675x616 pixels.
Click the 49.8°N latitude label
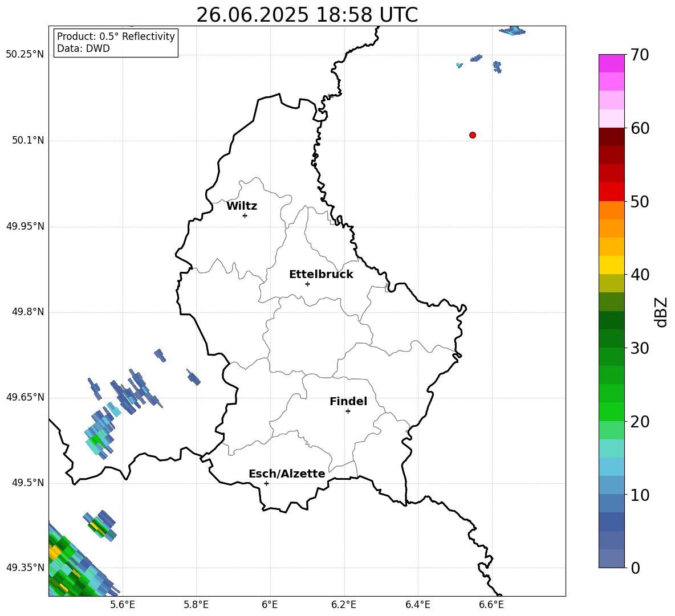28,312
